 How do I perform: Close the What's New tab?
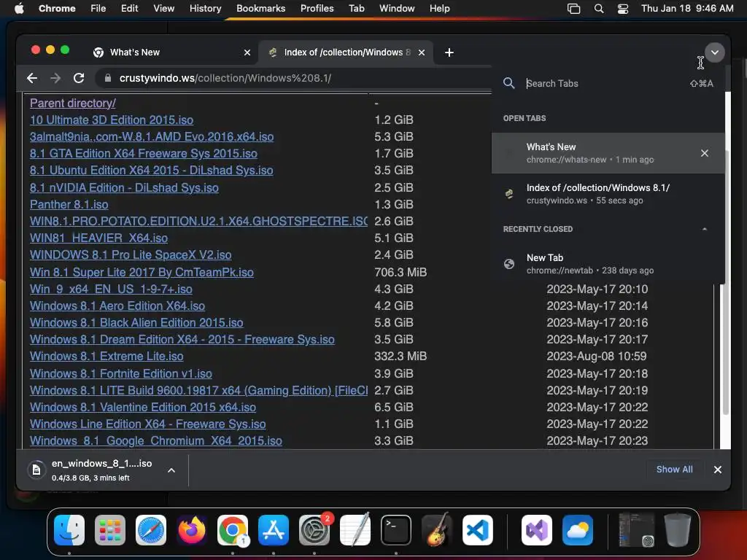pyautogui.click(x=247, y=52)
